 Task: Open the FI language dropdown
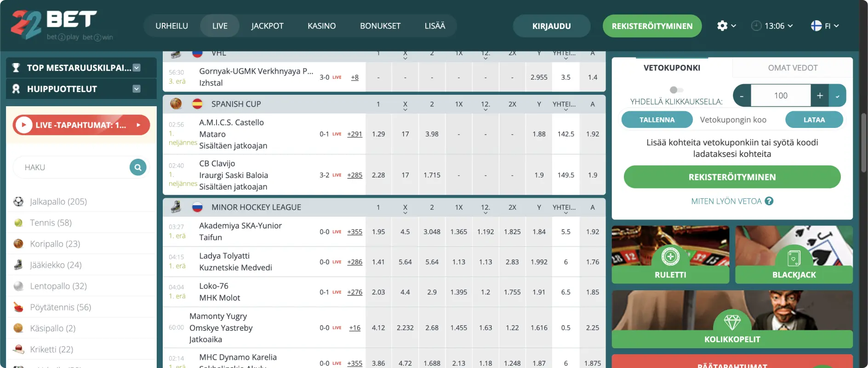click(x=836, y=26)
